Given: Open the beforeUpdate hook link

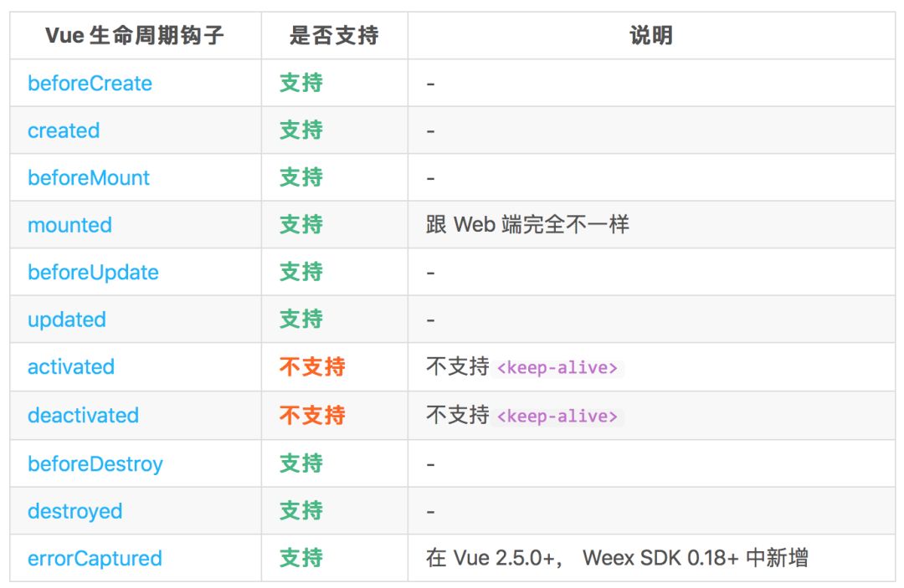Looking at the screenshot, I should pyautogui.click(x=93, y=273).
